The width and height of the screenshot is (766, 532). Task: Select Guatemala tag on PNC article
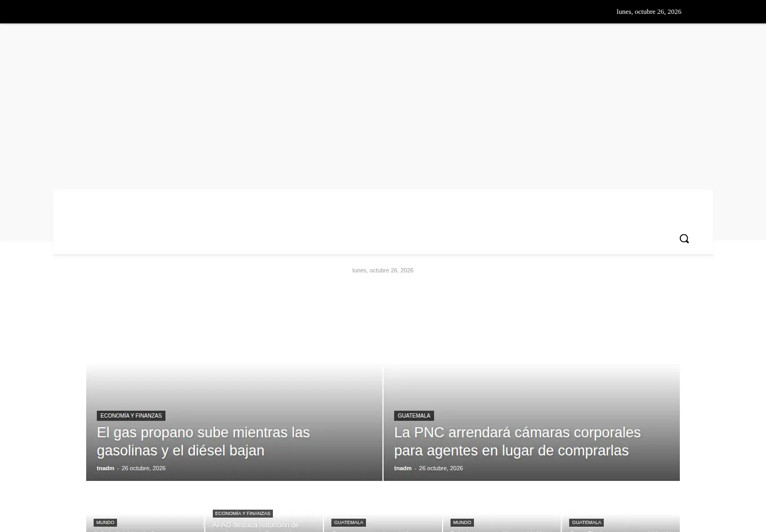(414, 415)
